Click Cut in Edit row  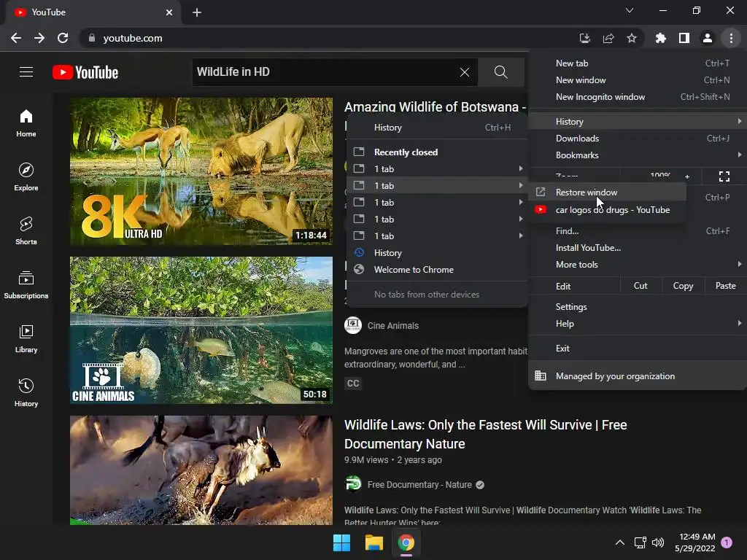click(x=640, y=286)
